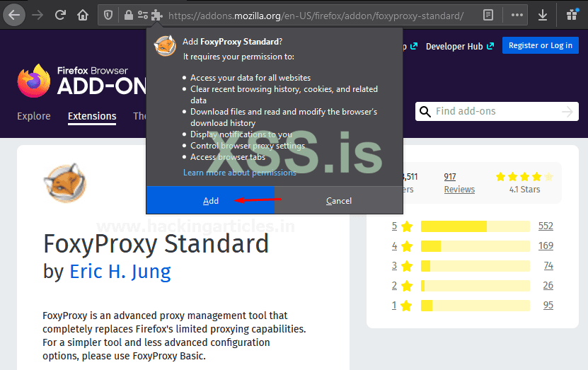Click Add to install FoxyProxy Standard

click(210, 200)
